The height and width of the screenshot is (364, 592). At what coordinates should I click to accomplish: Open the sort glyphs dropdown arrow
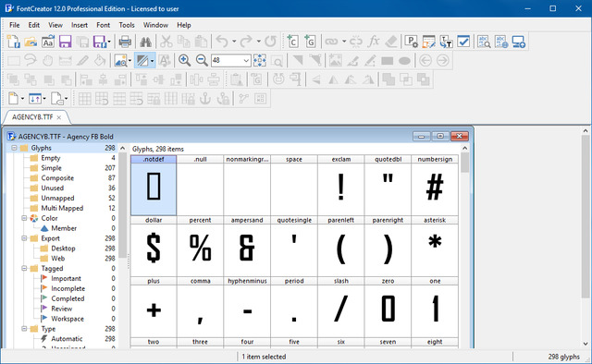pyautogui.click(x=44, y=99)
